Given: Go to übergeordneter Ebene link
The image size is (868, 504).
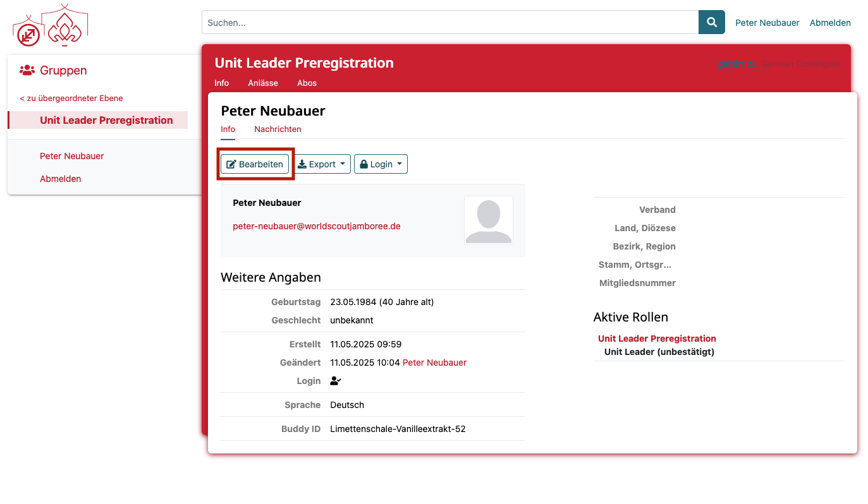Looking at the screenshot, I should pos(71,99).
